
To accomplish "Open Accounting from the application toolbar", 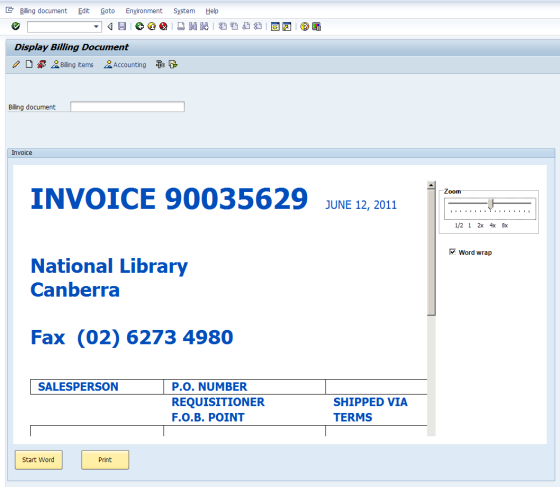I will point(125,65).
